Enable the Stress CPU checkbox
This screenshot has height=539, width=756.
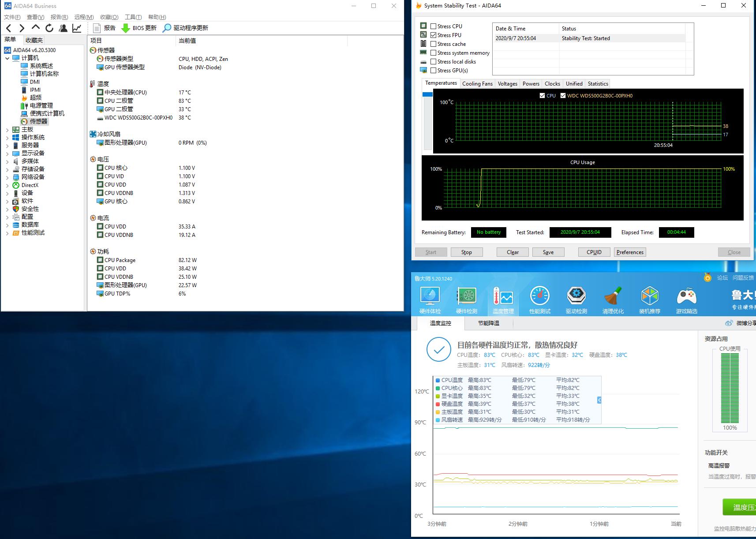(434, 26)
